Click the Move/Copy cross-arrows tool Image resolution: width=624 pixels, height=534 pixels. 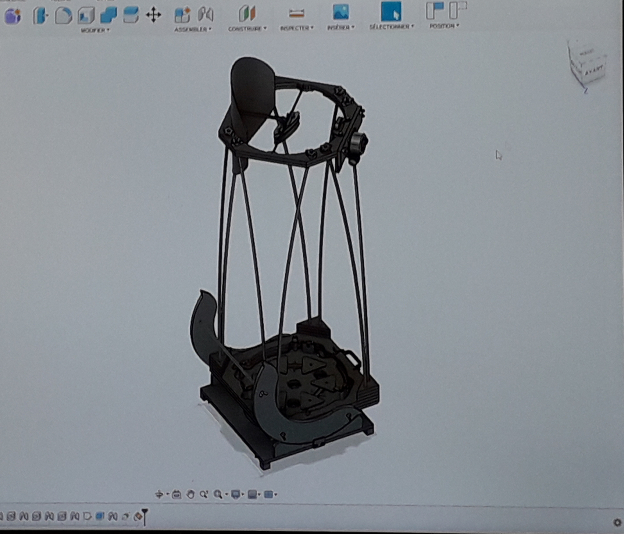[153, 14]
